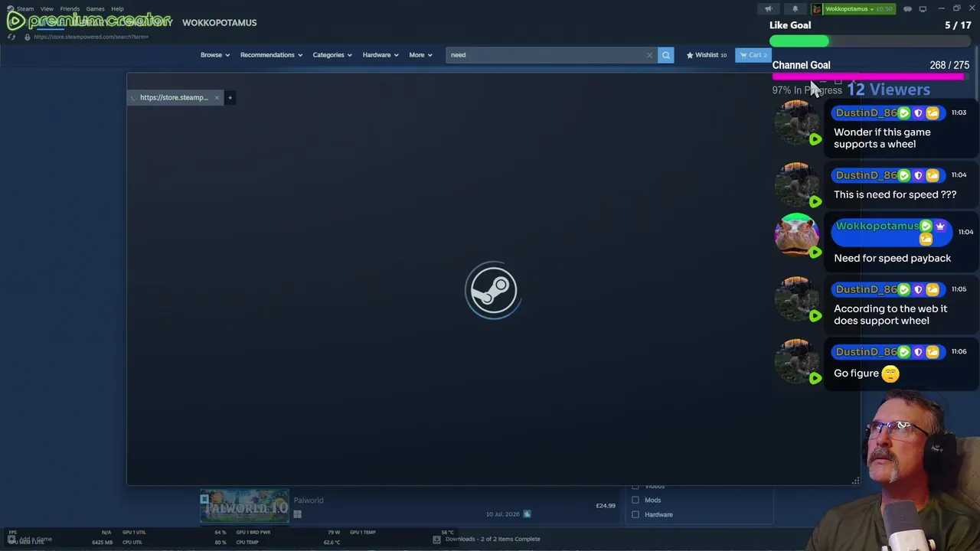Click the WOKKOPOTAMUS profile nav link
The image size is (980, 551).
point(220,23)
